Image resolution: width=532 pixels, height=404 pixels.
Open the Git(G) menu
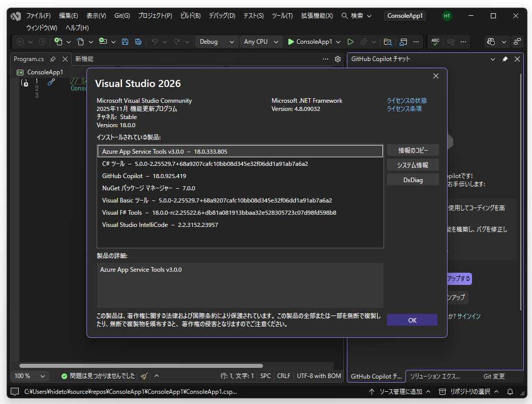122,15
